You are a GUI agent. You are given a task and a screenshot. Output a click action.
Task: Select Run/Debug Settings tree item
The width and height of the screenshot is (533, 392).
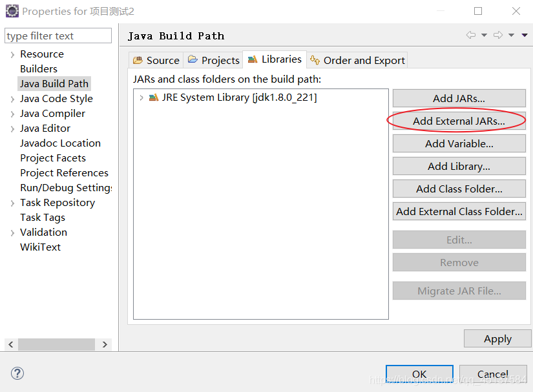[x=66, y=188]
